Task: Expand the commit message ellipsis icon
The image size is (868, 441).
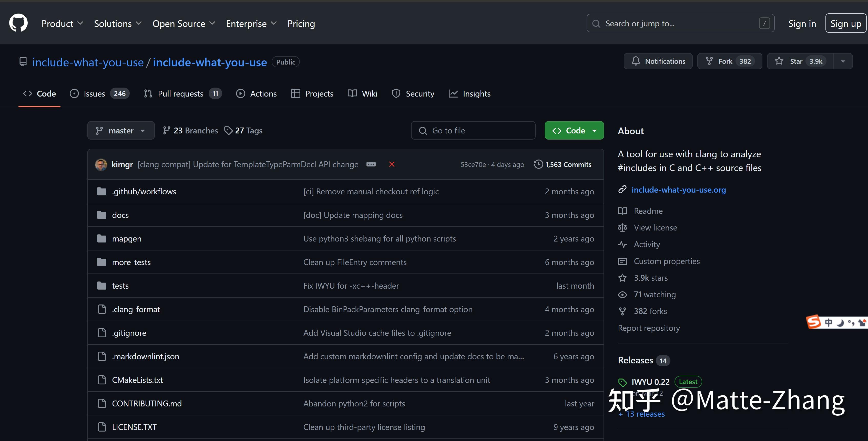Action: click(x=371, y=164)
